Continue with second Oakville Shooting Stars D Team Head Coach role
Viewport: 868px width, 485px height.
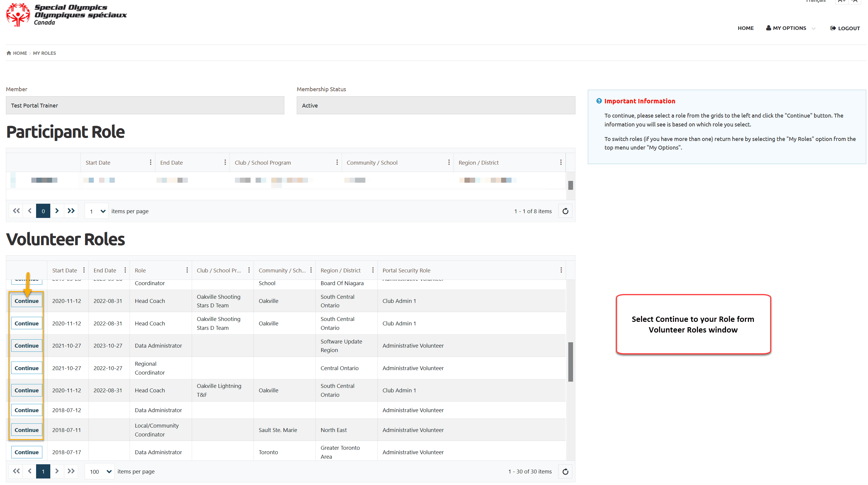point(27,323)
